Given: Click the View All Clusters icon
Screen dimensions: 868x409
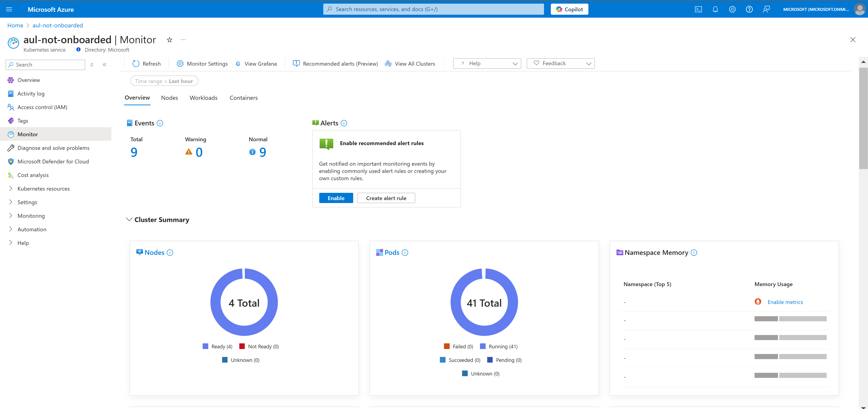Looking at the screenshot, I should (388, 63).
